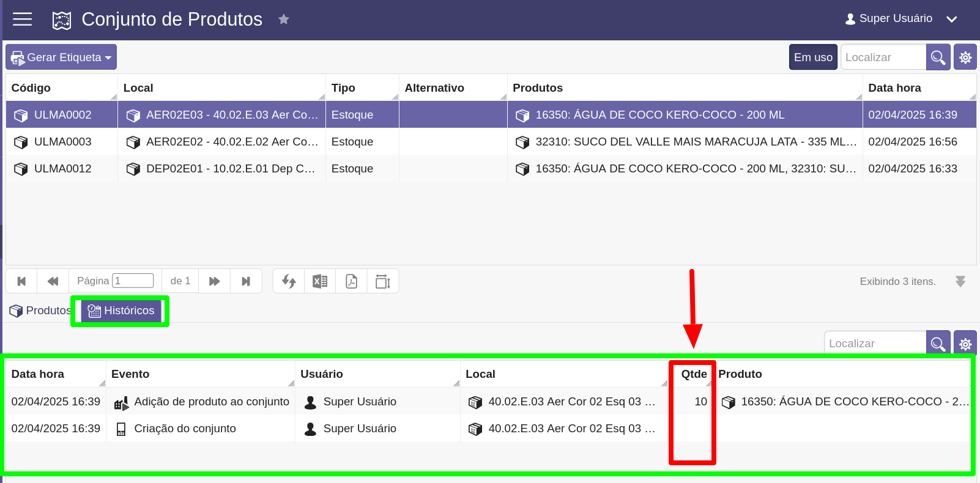Sort by the Alternativo column header
This screenshot has width=980, height=483.
(x=453, y=88)
